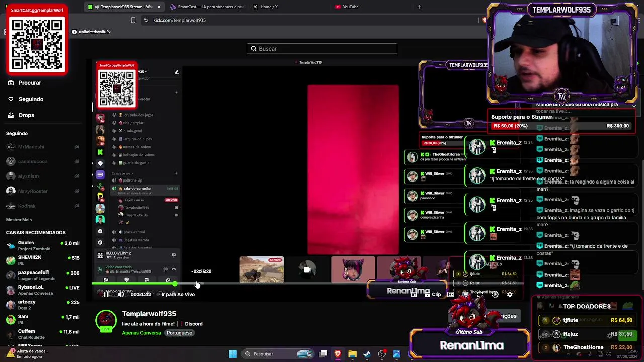
Task: Open Kodhak followed channel
Action: (x=43, y=206)
